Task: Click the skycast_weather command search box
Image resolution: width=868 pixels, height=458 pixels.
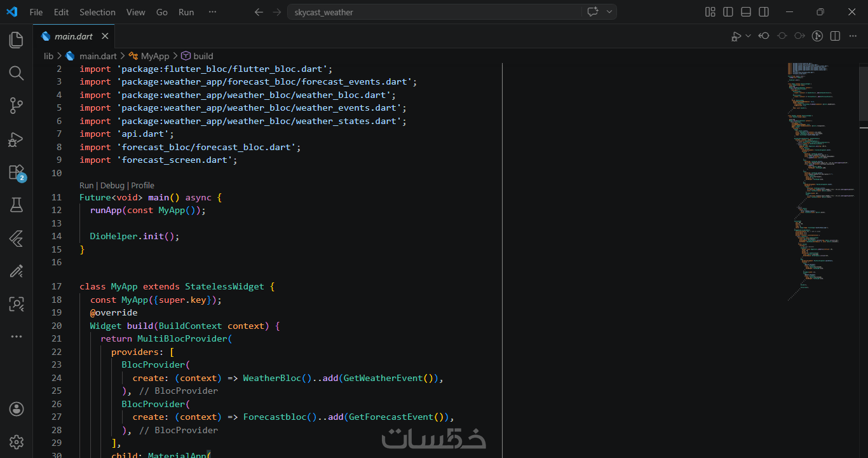Action: (433, 12)
